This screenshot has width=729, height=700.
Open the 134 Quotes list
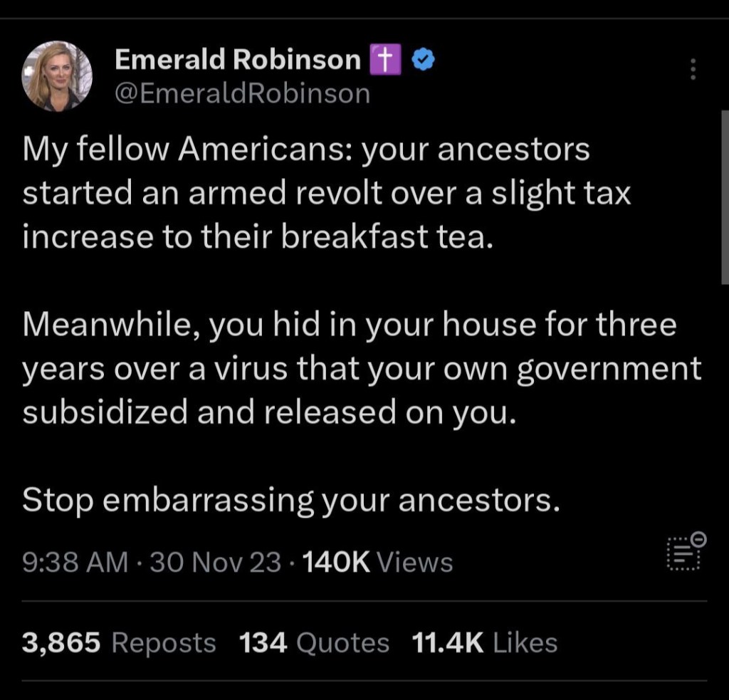[x=314, y=643]
